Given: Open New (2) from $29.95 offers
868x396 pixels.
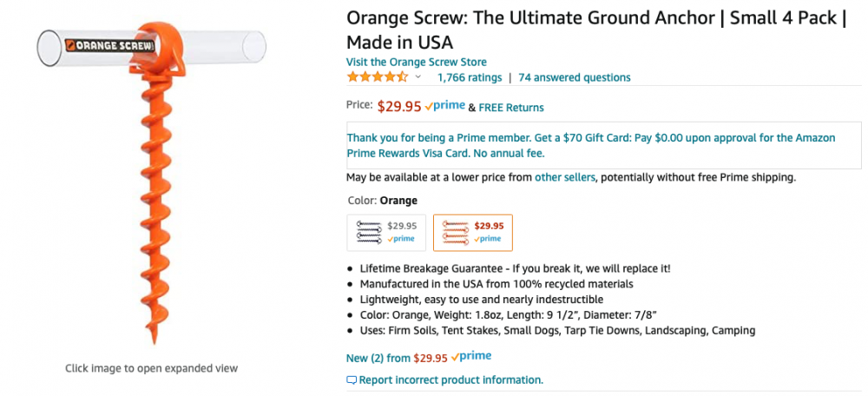Looking at the screenshot, I should tap(397, 357).
